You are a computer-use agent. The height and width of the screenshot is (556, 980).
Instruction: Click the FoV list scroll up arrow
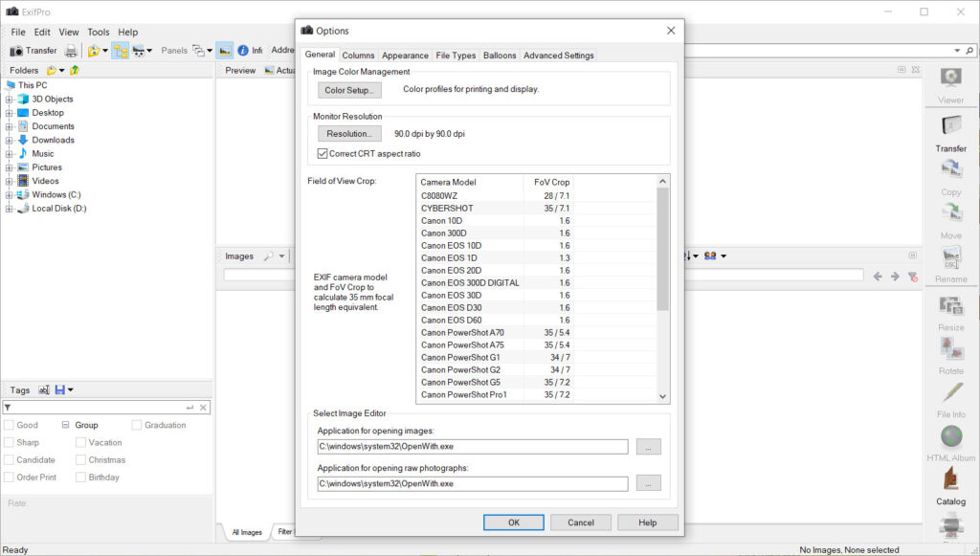(x=662, y=181)
